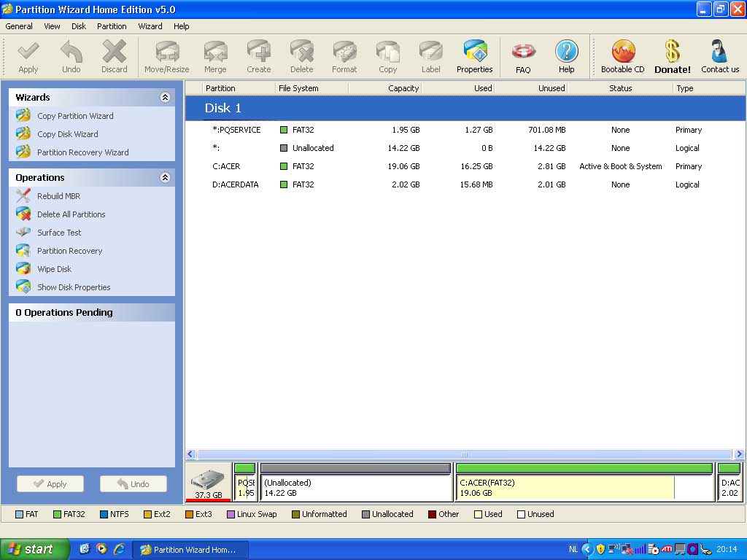Open Help question mark icon
747x560 pixels.
click(x=566, y=52)
